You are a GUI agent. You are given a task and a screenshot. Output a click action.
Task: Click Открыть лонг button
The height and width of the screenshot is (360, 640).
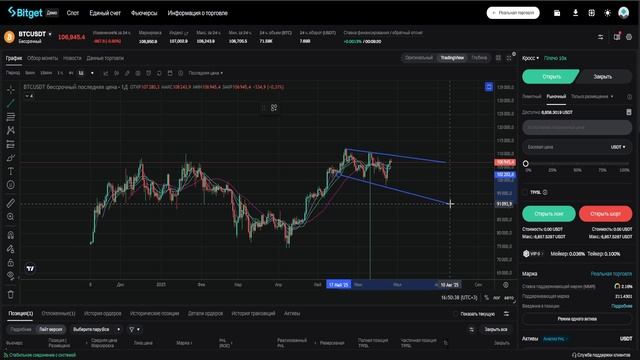click(x=549, y=213)
